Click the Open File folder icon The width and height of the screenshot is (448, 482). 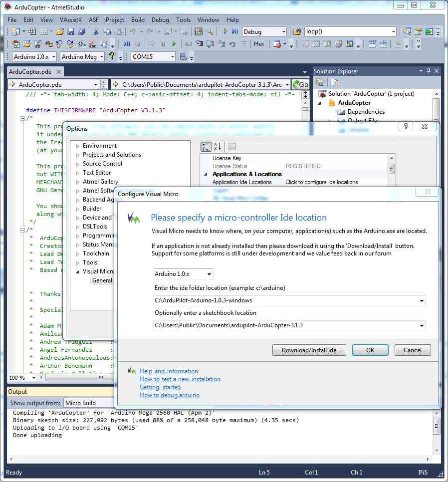(x=59, y=31)
